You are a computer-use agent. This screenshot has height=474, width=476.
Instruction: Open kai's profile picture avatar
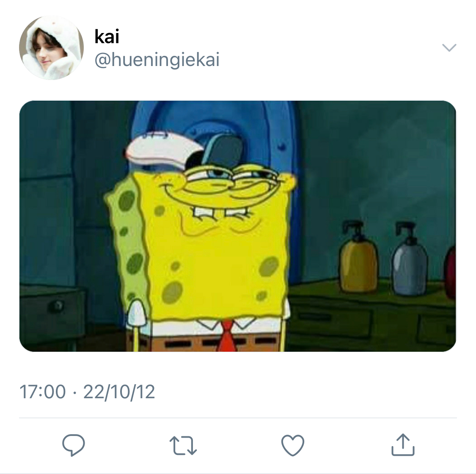pos(51,48)
